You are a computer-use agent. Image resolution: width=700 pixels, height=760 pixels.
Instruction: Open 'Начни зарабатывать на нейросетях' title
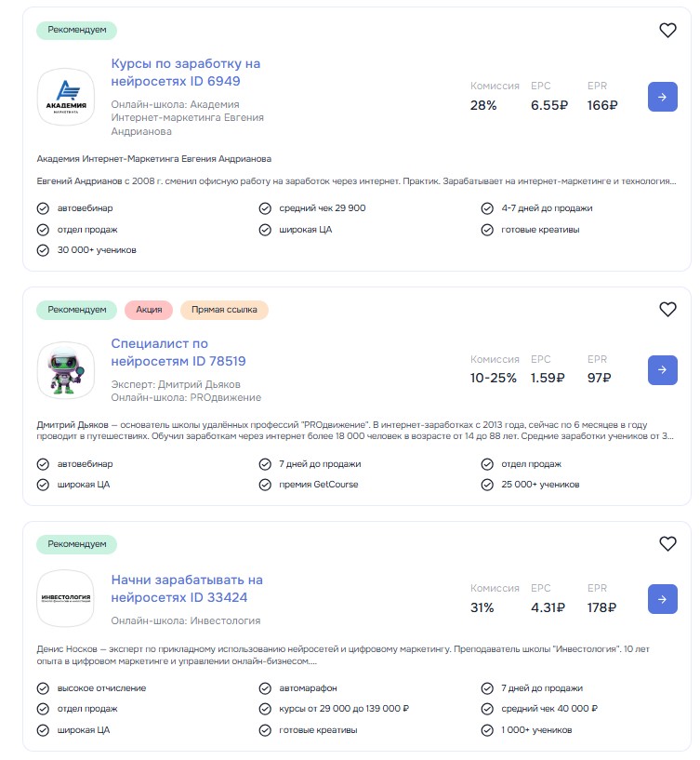tap(186, 589)
